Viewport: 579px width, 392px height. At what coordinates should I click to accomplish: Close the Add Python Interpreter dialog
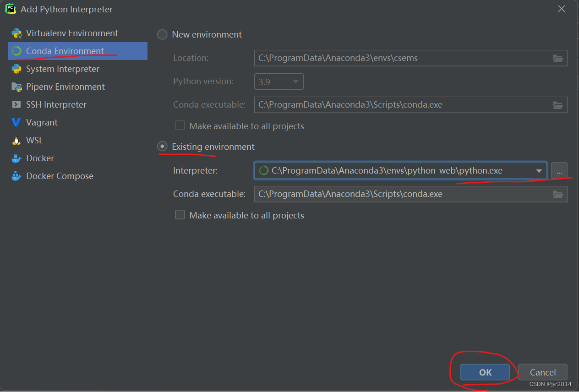pos(562,9)
